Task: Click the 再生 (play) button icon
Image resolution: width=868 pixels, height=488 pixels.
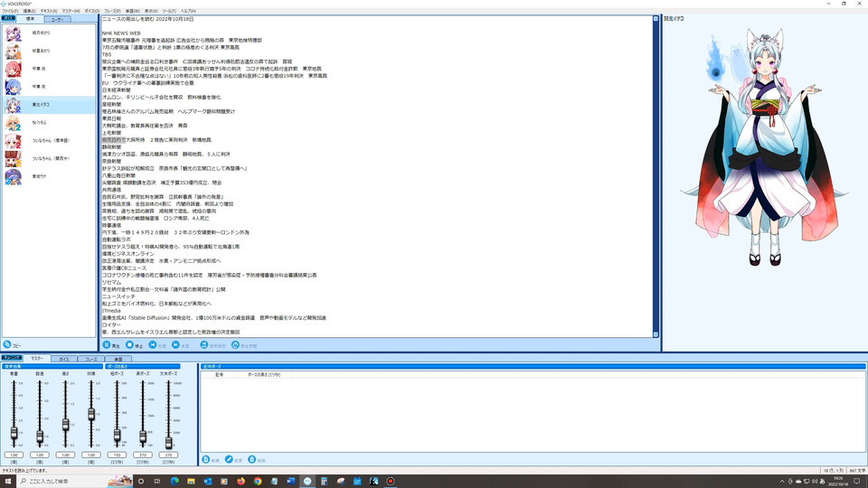Action: (107, 344)
